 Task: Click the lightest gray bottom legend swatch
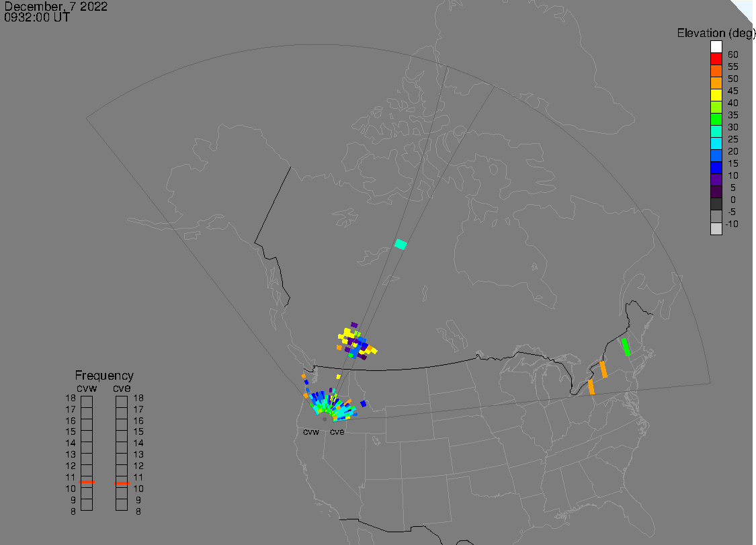click(716, 228)
